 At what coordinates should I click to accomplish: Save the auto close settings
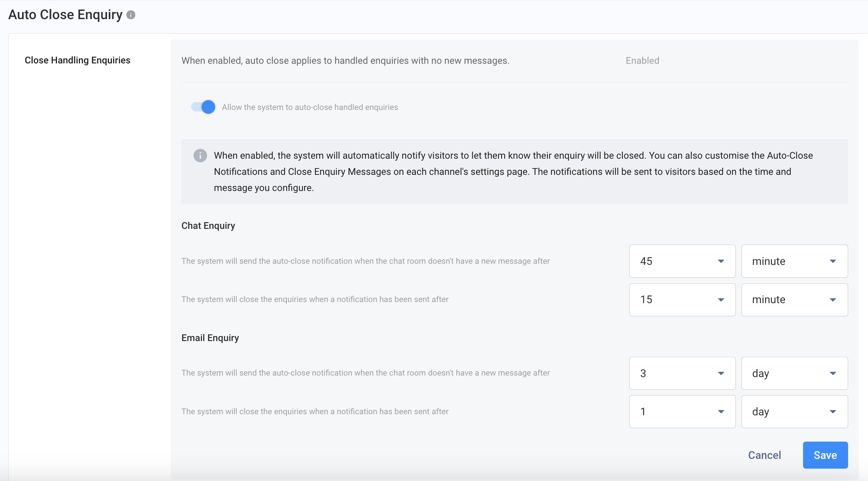point(825,455)
